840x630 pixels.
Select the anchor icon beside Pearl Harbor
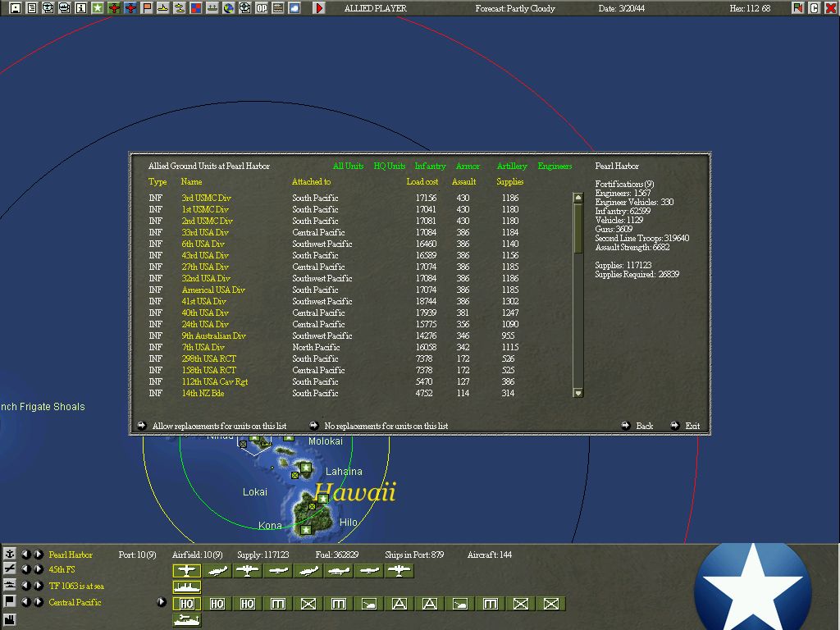(10, 554)
